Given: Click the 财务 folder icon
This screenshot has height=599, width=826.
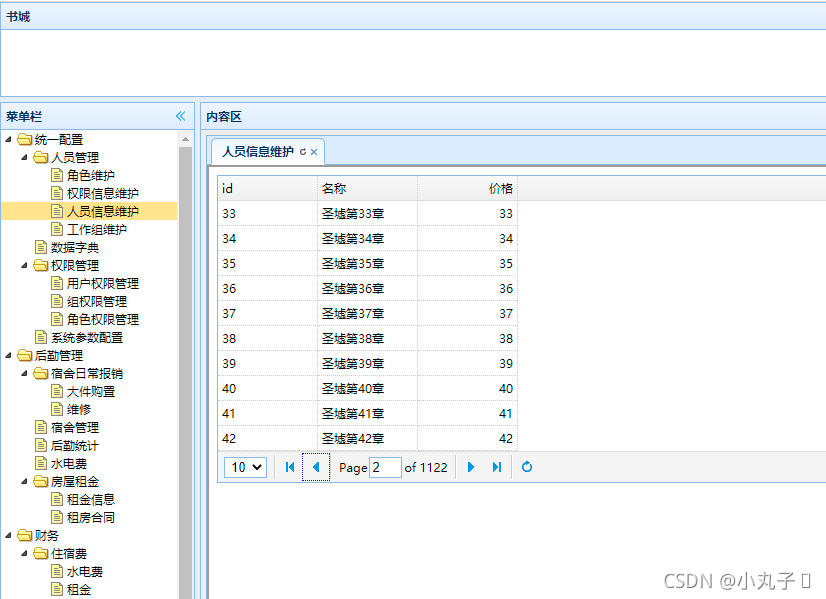Looking at the screenshot, I should [24, 536].
